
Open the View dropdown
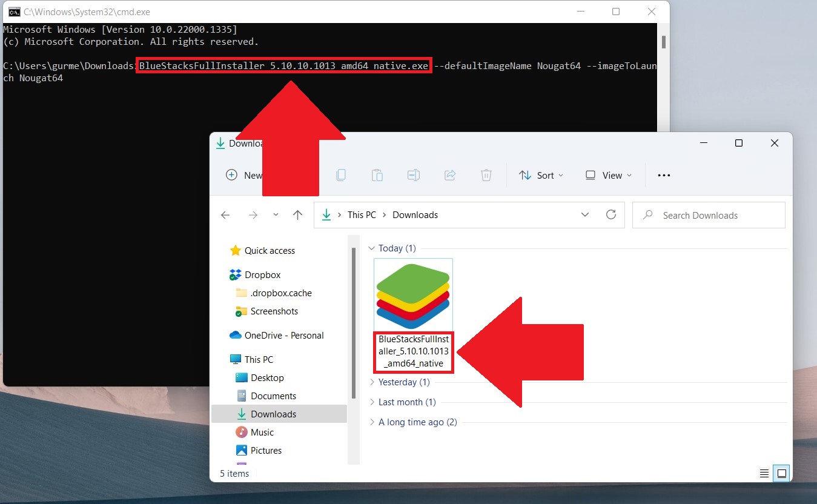[x=607, y=175]
